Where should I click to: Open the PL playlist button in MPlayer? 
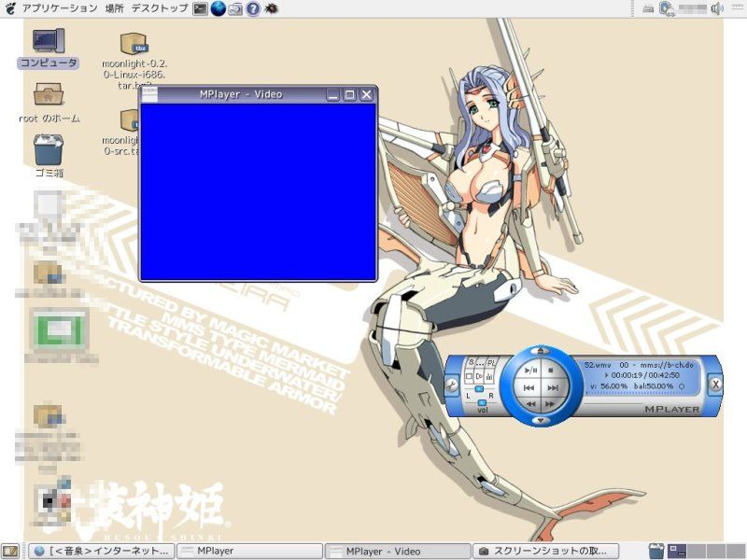[x=491, y=363]
